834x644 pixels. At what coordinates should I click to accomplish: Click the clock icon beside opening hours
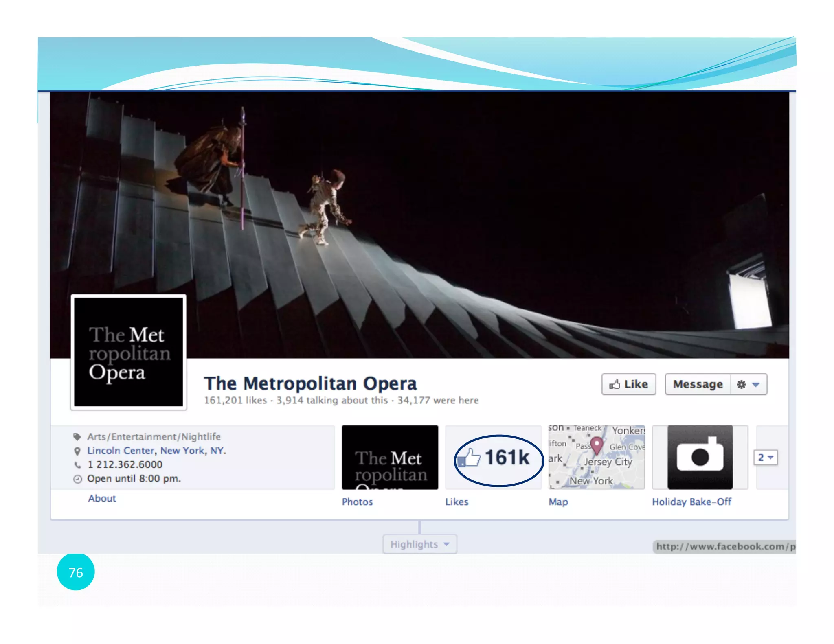77,479
